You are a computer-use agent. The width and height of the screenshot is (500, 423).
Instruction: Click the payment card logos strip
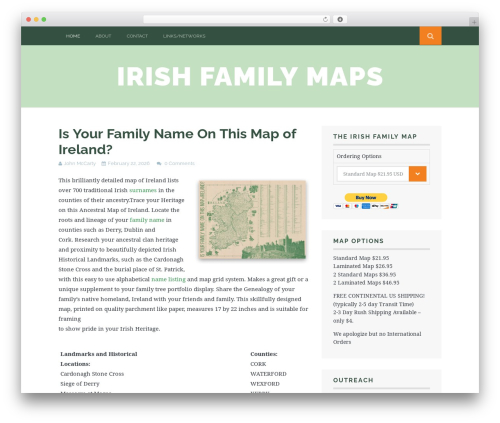pyautogui.click(x=366, y=206)
